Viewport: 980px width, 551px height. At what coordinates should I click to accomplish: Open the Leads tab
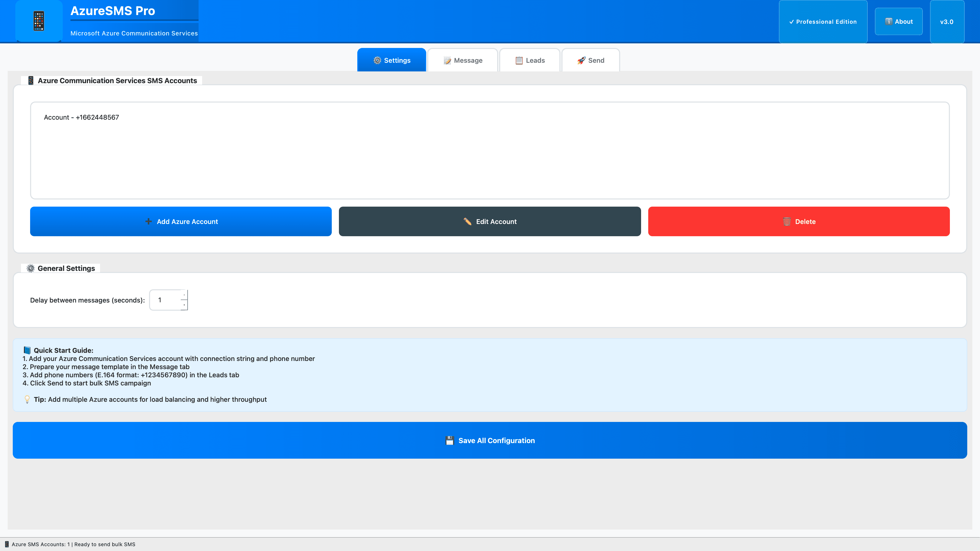tap(530, 60)
